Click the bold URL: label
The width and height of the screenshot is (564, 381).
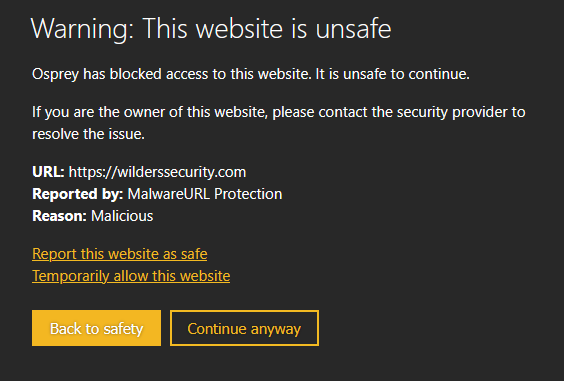pyautogui.click(x=48, y=172)
